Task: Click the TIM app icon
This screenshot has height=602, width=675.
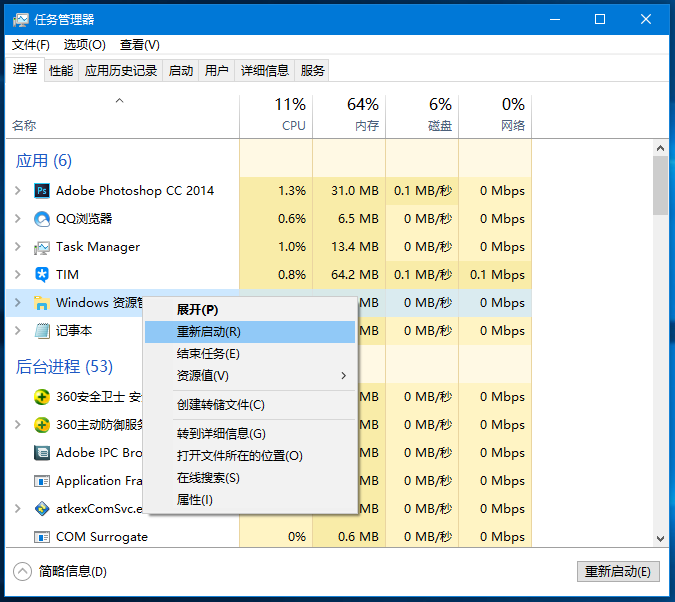Action: coord(42,275)
